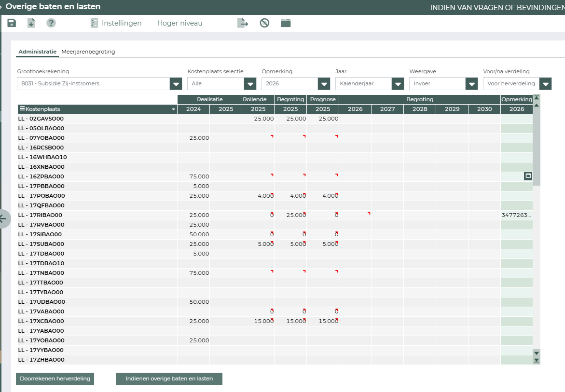Click Opmerking 2026 cell for LL - 02GAVSO00

pos(517,119)
